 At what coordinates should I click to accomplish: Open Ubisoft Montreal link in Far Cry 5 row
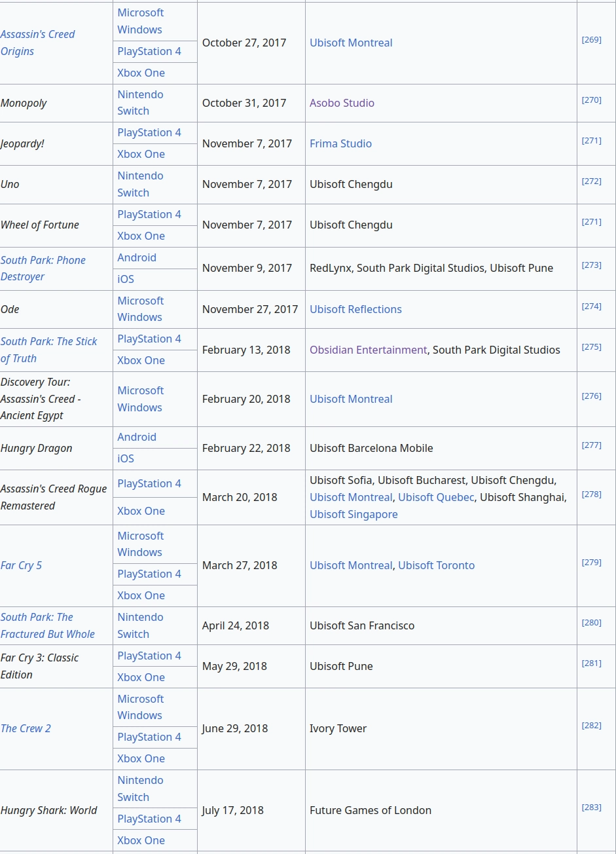tap(351, 565)
